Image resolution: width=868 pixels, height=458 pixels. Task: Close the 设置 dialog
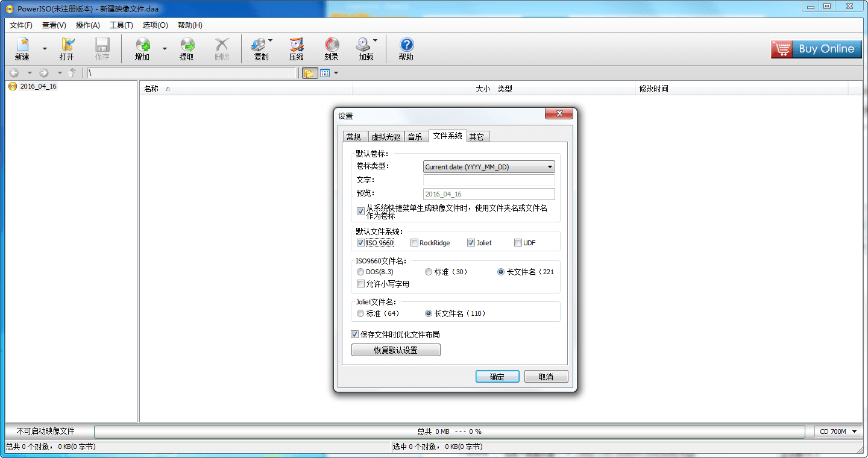coord(559,114)
